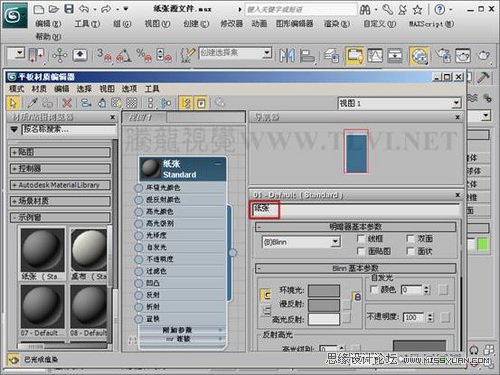Click the eyedropper Pick Material from Object icon

click(x=32, y=103)
